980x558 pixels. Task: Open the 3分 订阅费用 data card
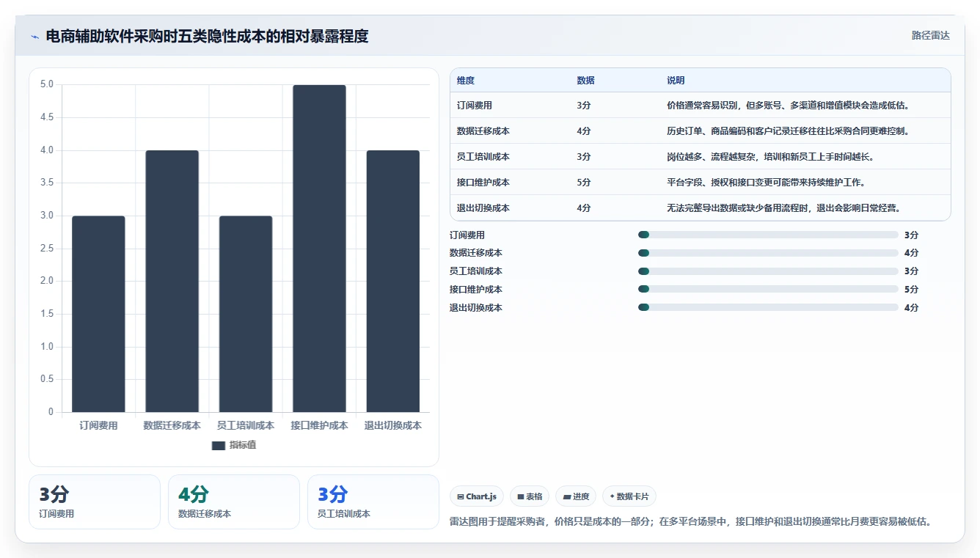(95, 502)
